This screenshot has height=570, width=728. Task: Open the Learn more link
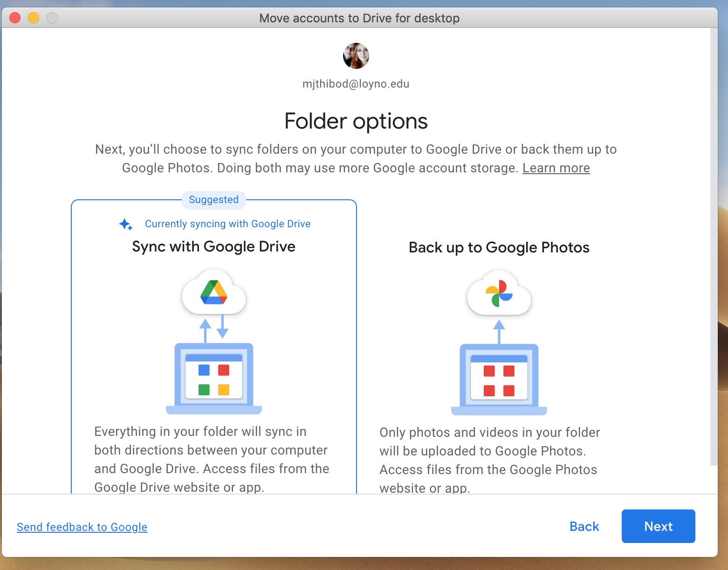[556, 168]
